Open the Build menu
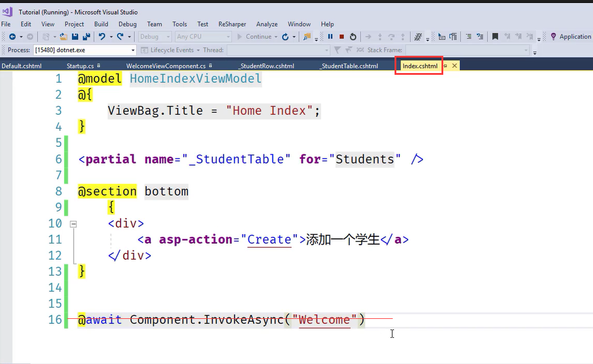Screen dimensions: 593x364 [101, 24]
